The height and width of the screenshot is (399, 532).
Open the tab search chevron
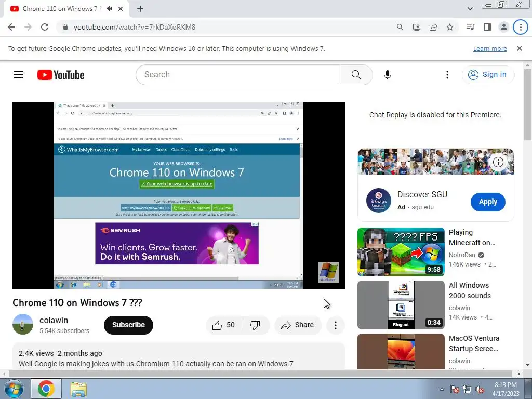click(470, 9)
